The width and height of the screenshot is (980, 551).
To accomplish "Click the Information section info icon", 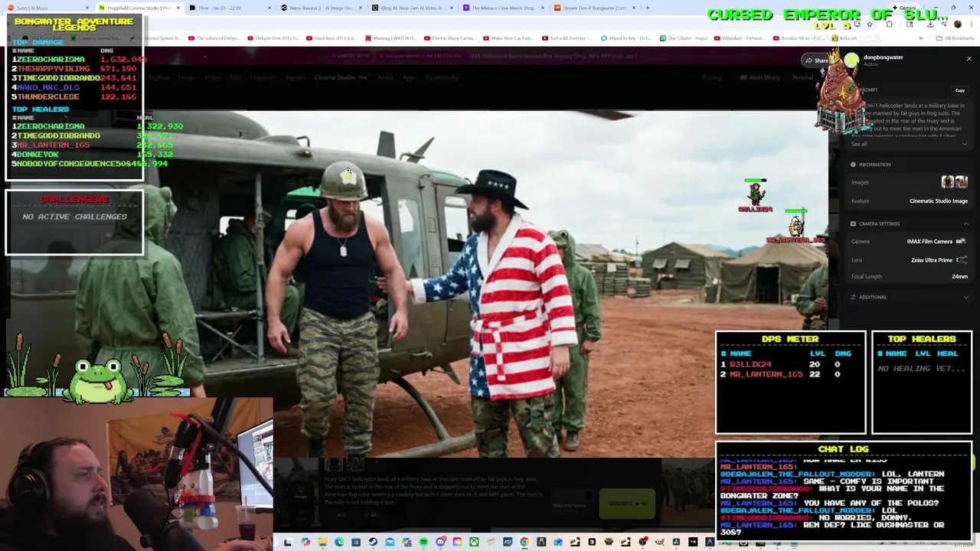I will [x=853, y=165].
